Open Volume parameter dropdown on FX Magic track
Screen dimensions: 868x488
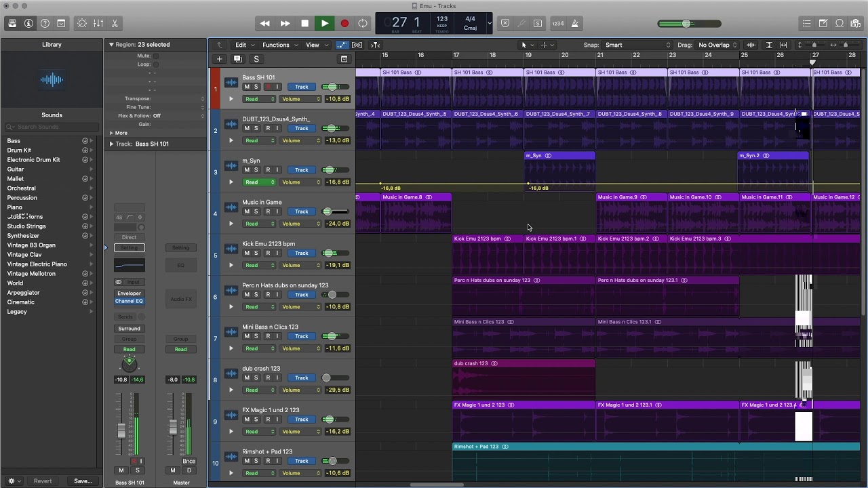pos(301,432)
